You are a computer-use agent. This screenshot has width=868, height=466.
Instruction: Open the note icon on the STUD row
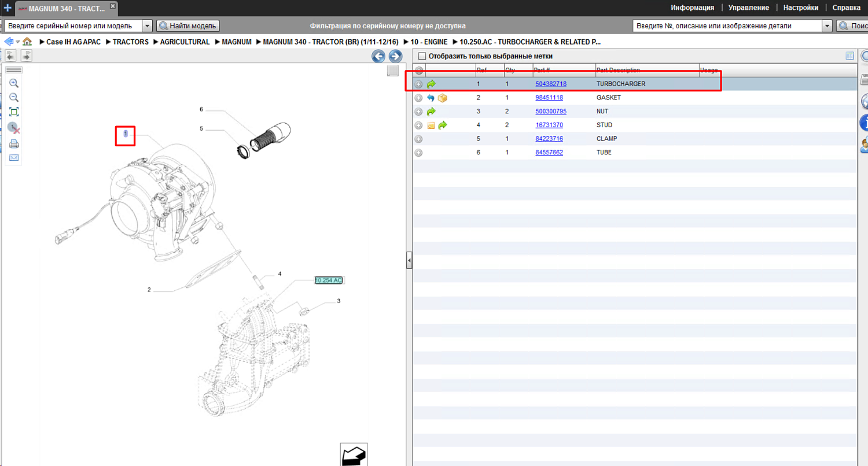[x=431, y=125]
